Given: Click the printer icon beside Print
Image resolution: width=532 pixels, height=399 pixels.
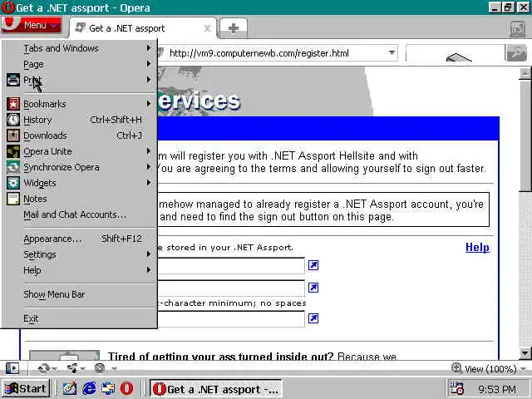Looking at the screenshot, I should point(13,80).
